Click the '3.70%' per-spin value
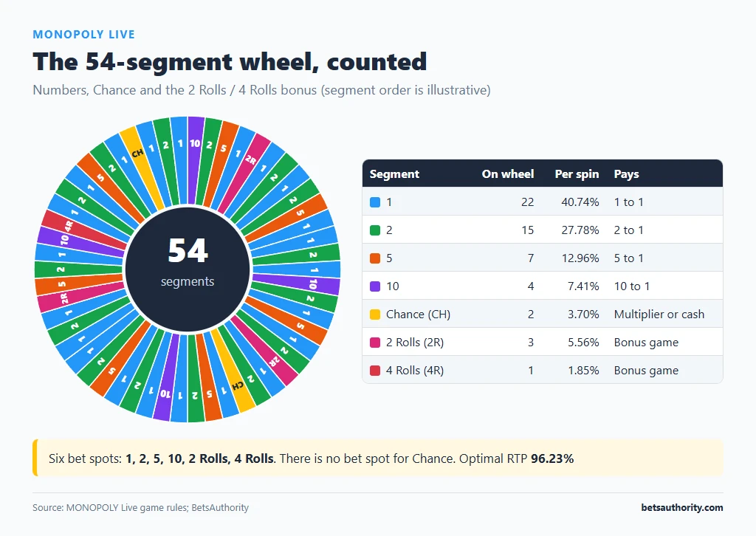Viewport: 756px width, 536px height. [583, 315]
